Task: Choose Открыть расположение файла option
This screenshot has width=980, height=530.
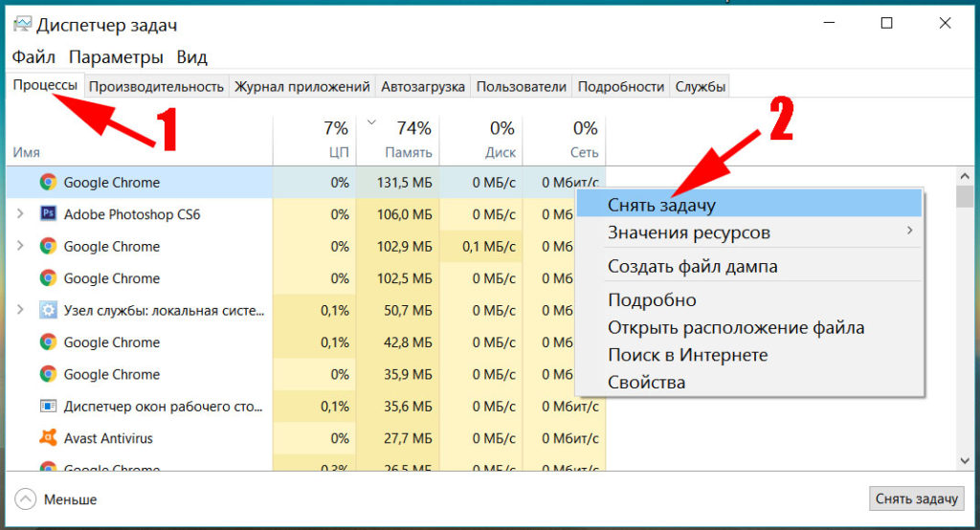Action: click(735, 327)
